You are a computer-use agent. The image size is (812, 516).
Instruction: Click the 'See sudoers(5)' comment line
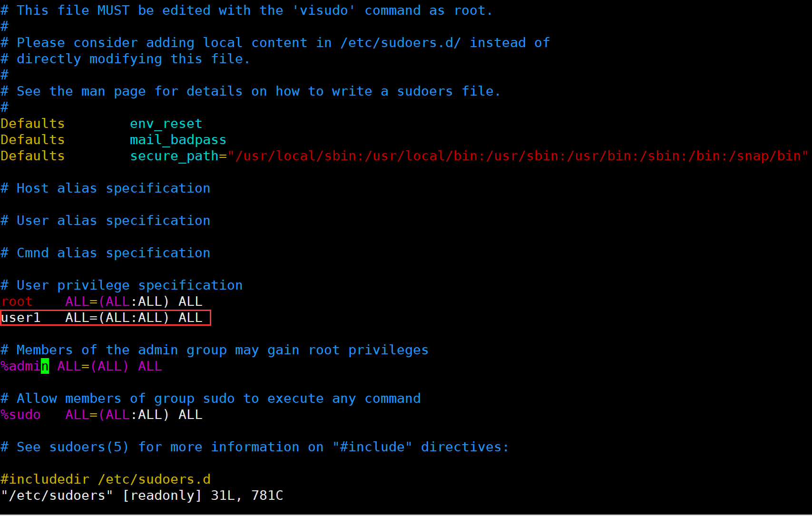[255, 447]
